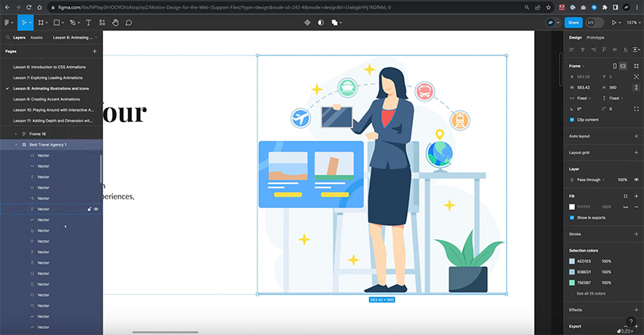Select the Hand tool
The height and width of the screenshot is (335, 644).
pos(115,23)
